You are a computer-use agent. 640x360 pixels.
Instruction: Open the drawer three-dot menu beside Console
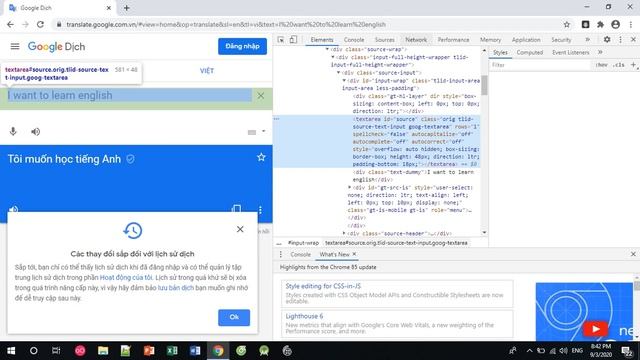tap(280, 254)
